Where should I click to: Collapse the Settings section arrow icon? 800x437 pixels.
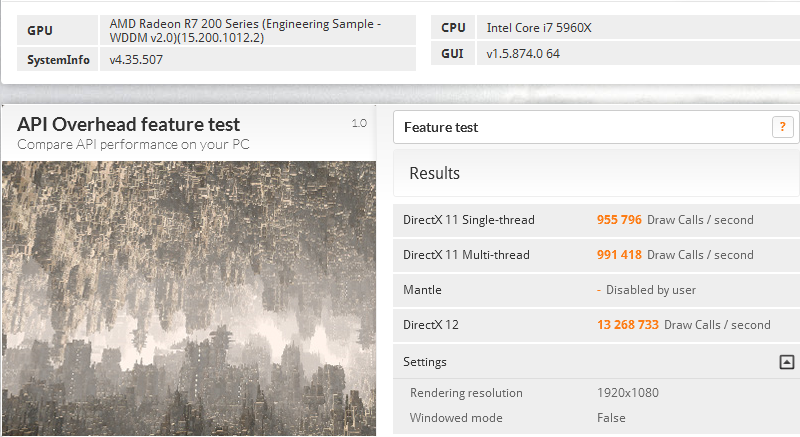coord(787,362)
